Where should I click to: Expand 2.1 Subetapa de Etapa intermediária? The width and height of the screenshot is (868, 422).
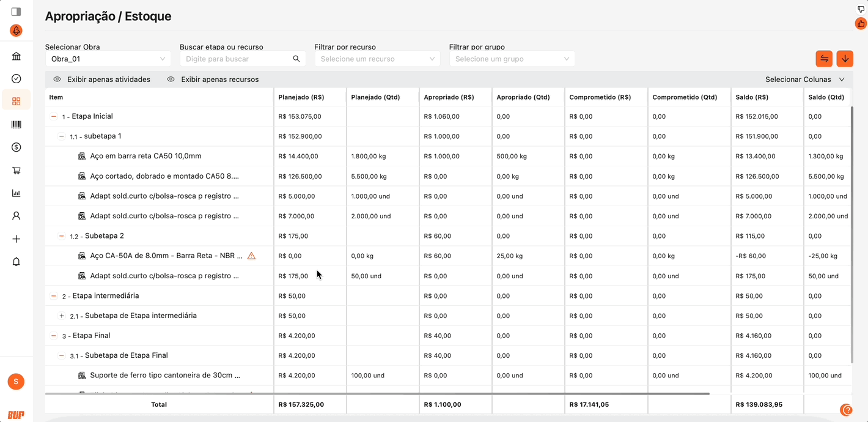click(62, 316)
